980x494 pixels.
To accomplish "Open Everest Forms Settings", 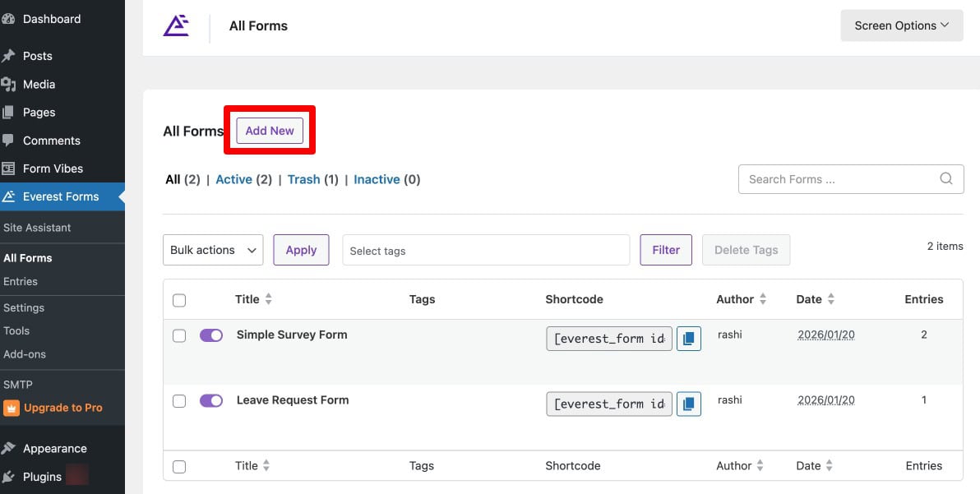I will pos(24,308).
